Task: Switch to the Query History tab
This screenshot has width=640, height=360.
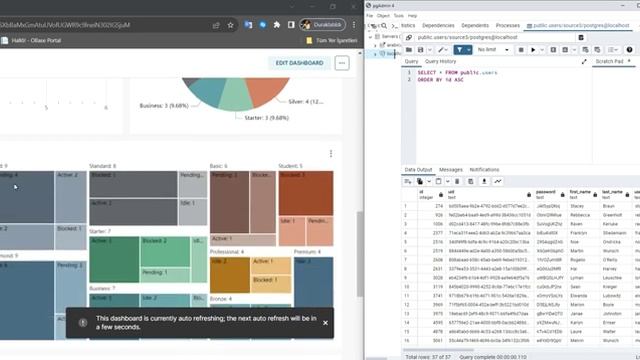Action: (440, 61)
